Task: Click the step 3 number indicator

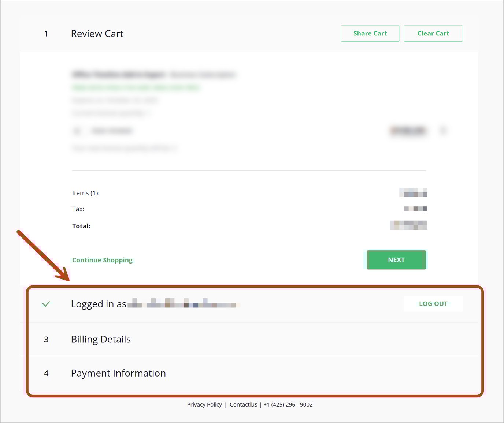Action: (46, 339)
